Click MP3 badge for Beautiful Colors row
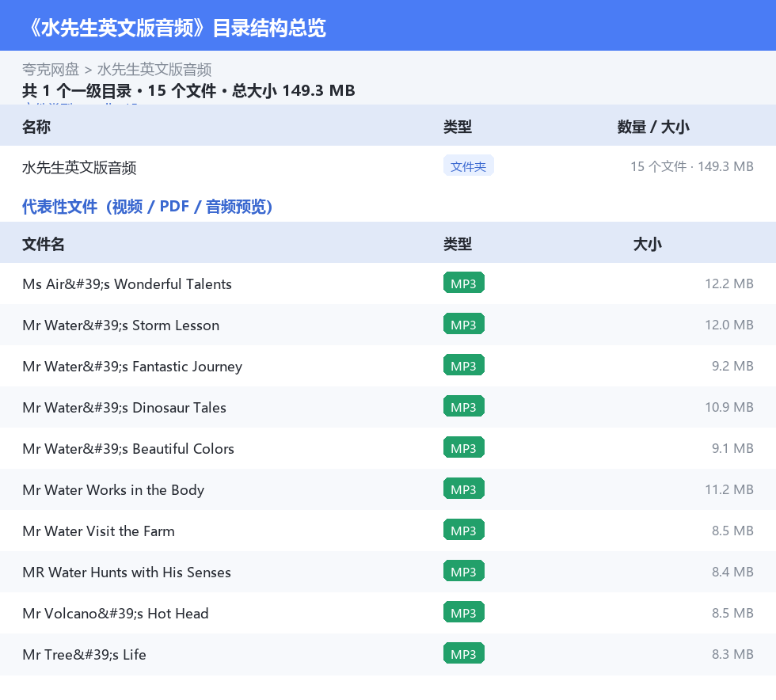Viewport: 776px width, 700px height. point(464,447)
